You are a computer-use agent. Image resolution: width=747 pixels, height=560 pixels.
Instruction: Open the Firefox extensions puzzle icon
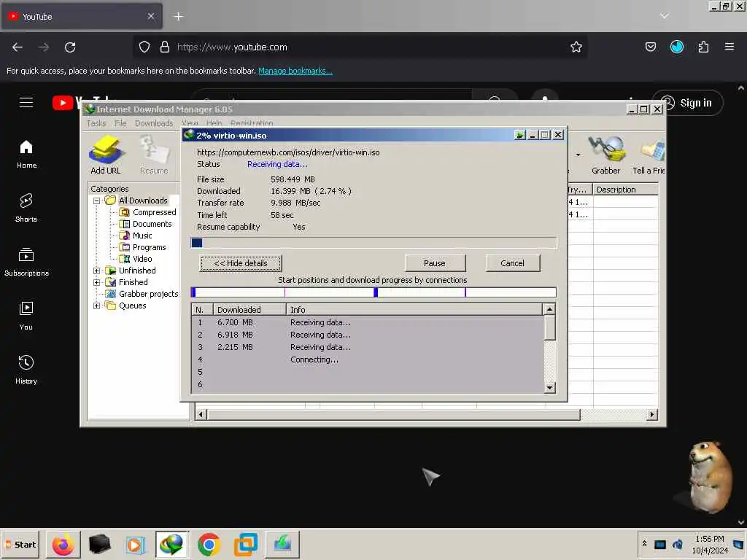coord(703,47)
